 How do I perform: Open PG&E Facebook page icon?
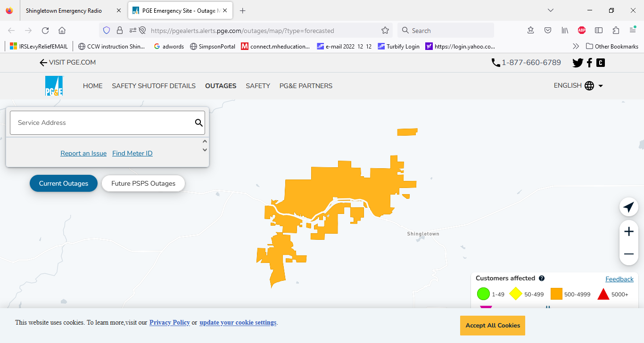(589, 63)
